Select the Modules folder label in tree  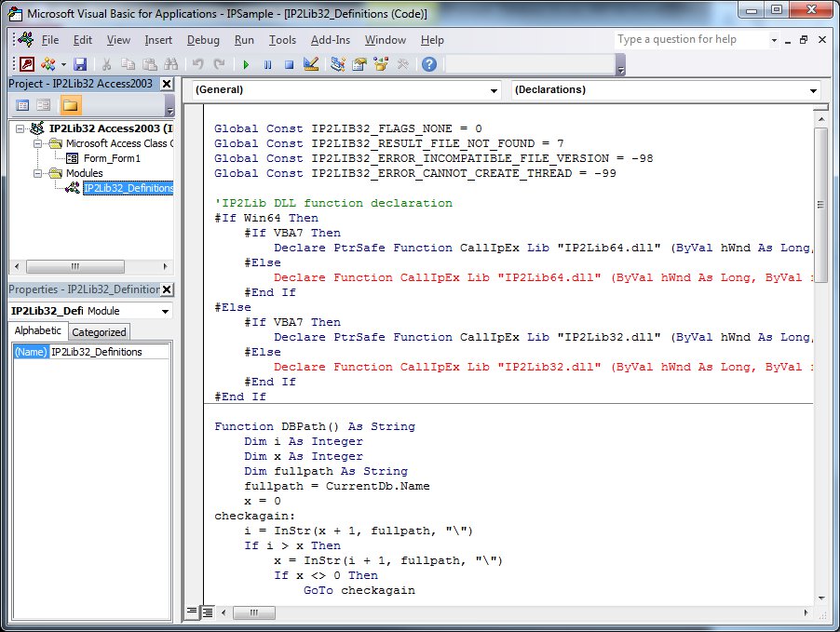click(85, 173)
